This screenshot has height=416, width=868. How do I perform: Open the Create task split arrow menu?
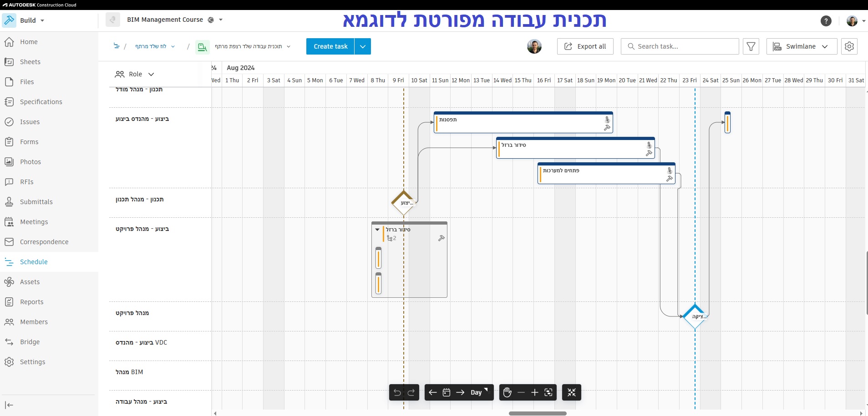(x=363, y=46)
